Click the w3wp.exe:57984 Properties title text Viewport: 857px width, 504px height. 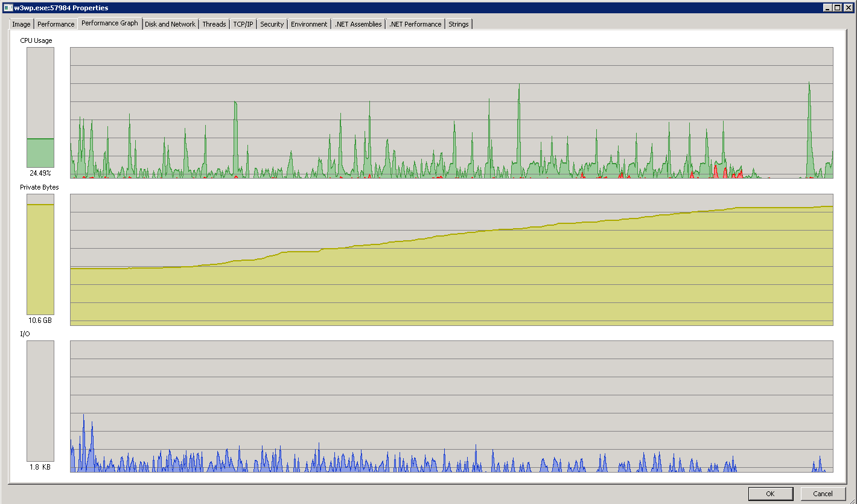click(61, 8)
